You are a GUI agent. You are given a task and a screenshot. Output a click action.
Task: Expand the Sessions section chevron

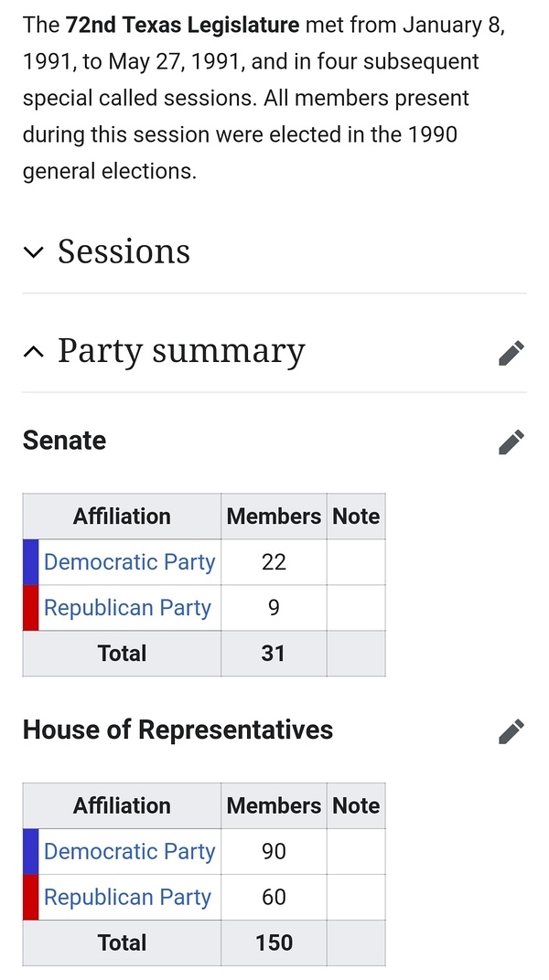(34, 252)
